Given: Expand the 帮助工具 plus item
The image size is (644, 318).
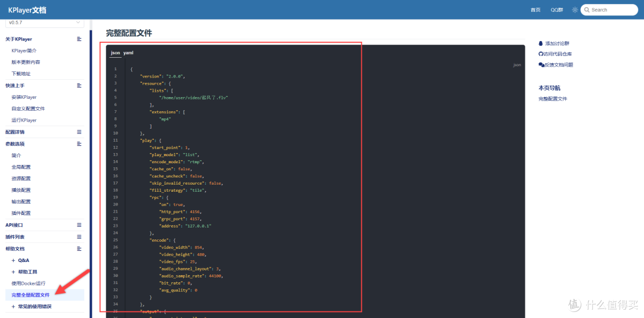Looking at the screenshot, I should (x=24, y=272).
